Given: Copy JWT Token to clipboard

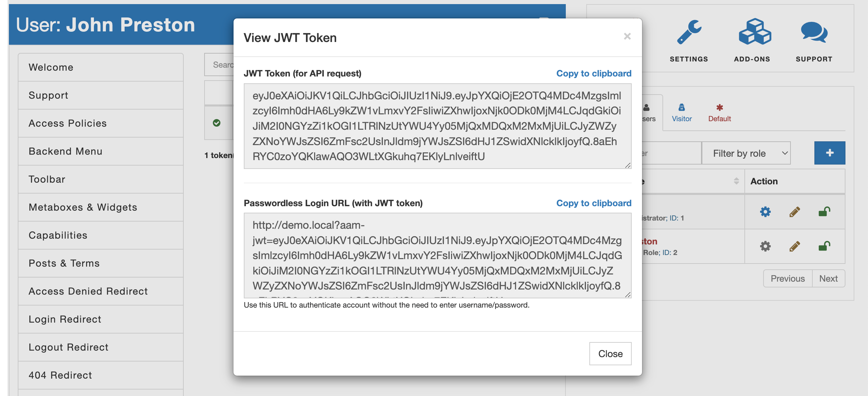Looking at the screenshot, I should click(593, 73).
